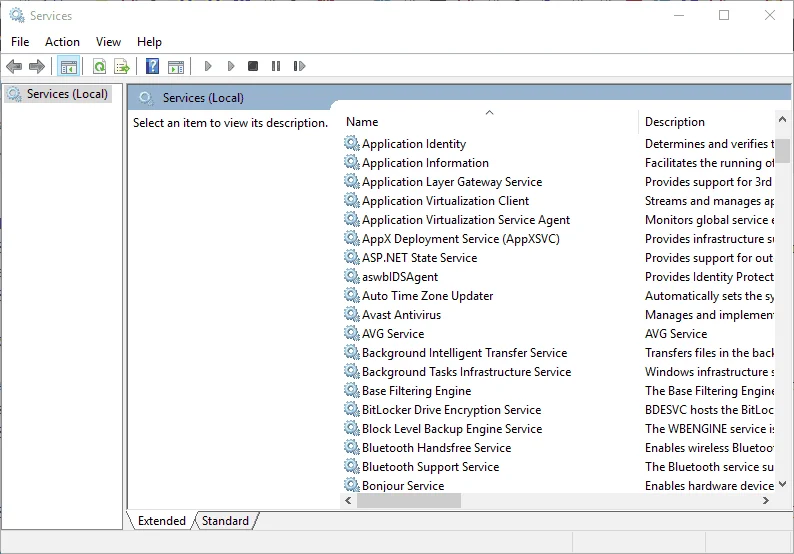This screenshot has width=794, height=554.
Task: Click gear icon in Services (Local) header
Action: point(146,98)
